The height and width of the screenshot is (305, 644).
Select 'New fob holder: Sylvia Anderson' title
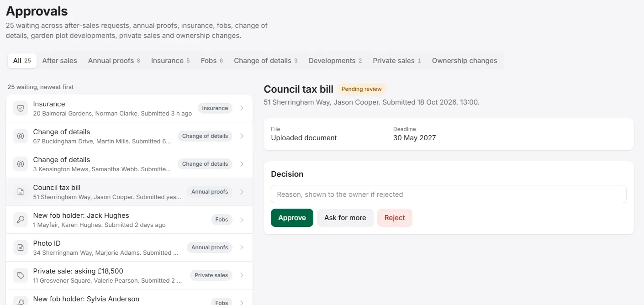click(x=86, y=299)
